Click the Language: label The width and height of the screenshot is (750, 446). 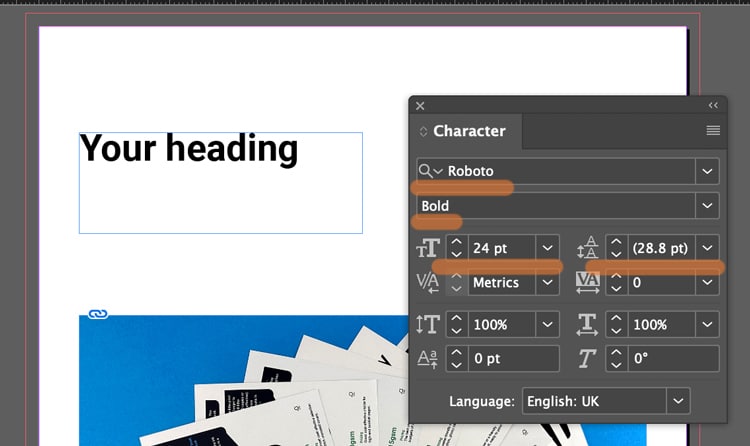point(481,401)
